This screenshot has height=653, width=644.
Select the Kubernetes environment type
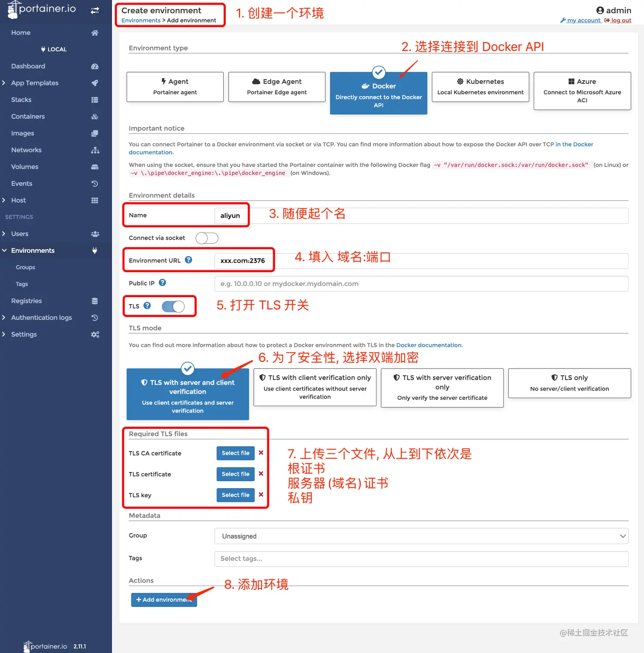pos(480,87)
